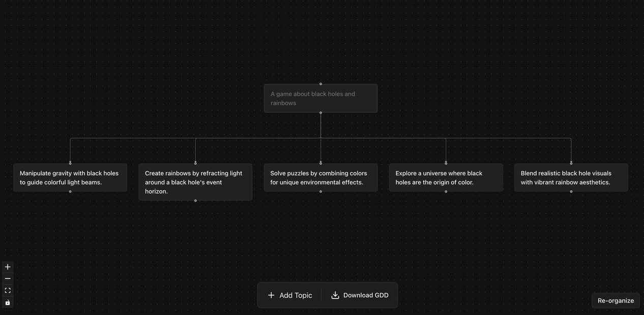Select the 'Explore a universe' color origin node
644x315 pixels.
[446, 177]
